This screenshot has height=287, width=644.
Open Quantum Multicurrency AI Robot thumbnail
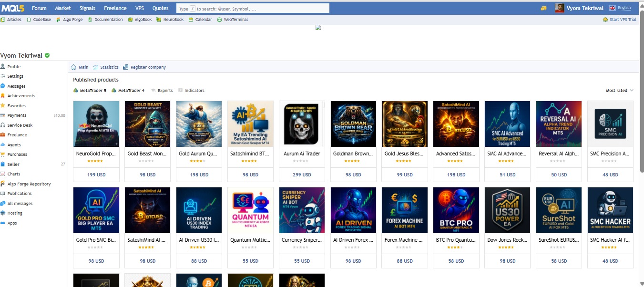pos(250,210)
